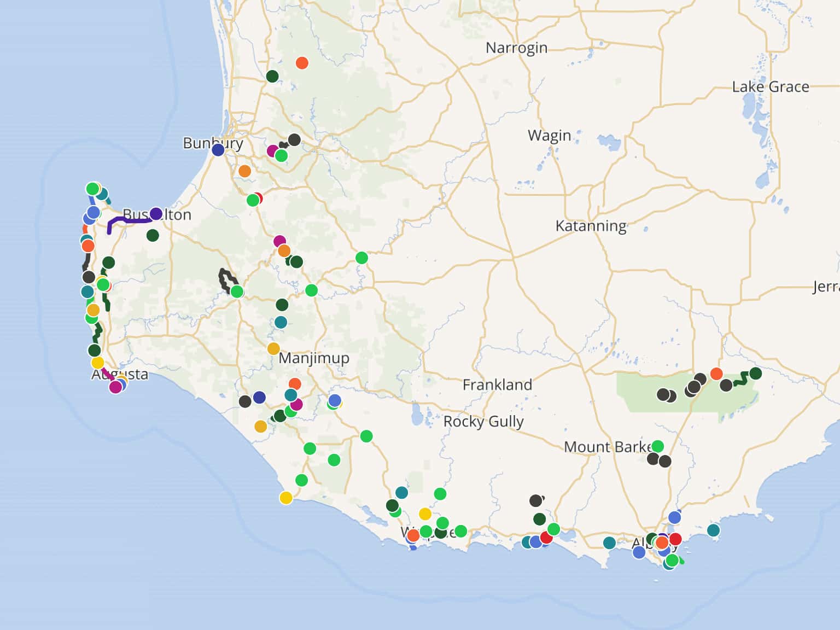
Task: Click the teal marker north of Manjimup
Action: (281, 322)
